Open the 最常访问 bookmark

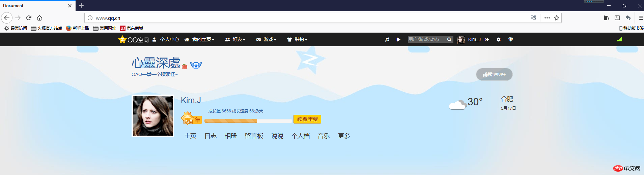[x=16, y=28]
